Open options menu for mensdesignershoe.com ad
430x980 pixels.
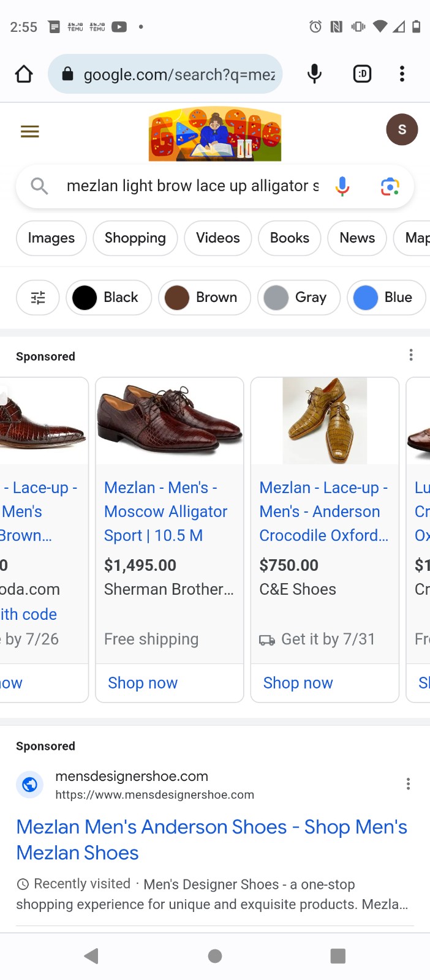coord(408,784)
